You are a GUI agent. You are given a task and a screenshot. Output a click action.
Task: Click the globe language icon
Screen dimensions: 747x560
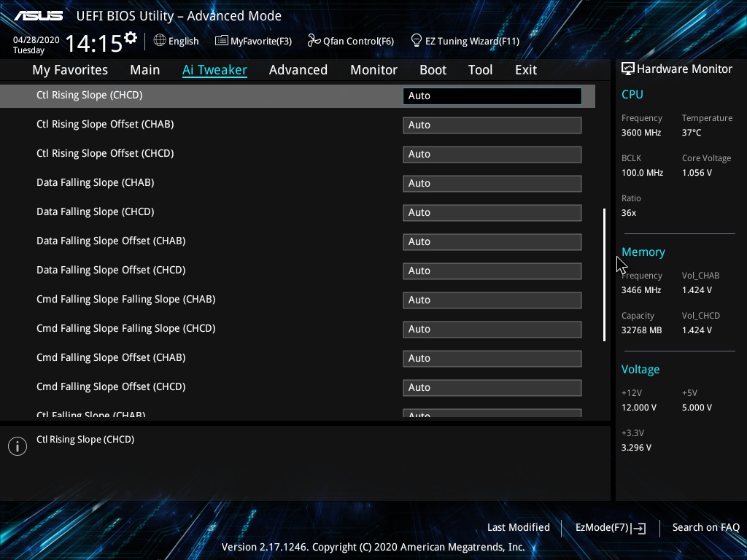click(160, 41)
